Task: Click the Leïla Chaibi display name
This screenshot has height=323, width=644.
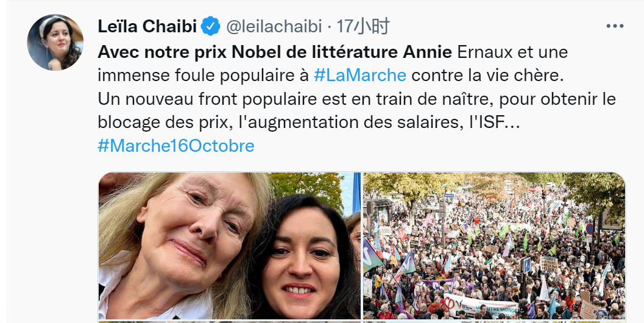Action: (x=147, y=27)
